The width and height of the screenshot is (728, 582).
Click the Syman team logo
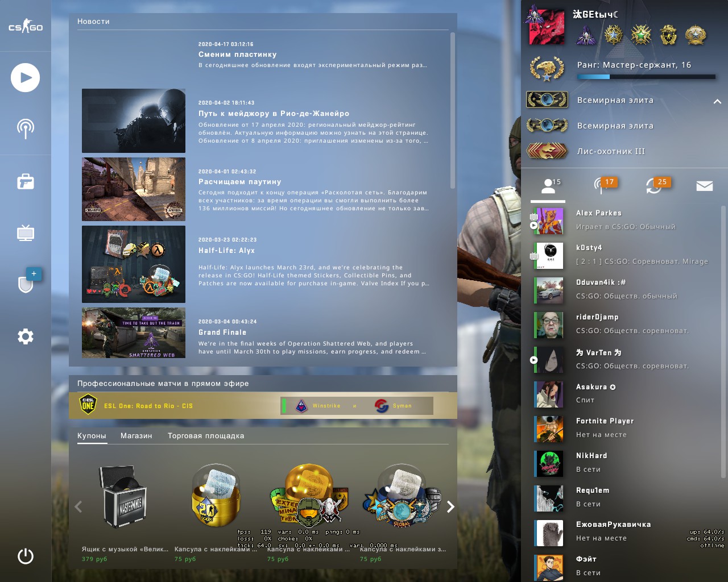[382, 406]
